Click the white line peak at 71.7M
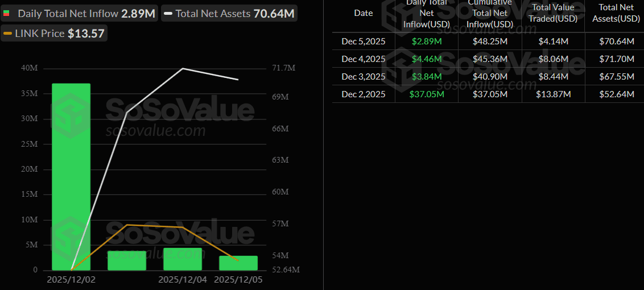Screen dimensions: 644x290 tap(183, 68)
